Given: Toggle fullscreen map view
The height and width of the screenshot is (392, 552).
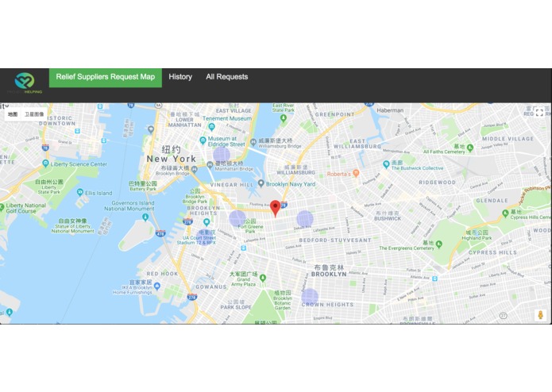Looking at the screenshot, I should pyautogui.click(x=539, y=113).
